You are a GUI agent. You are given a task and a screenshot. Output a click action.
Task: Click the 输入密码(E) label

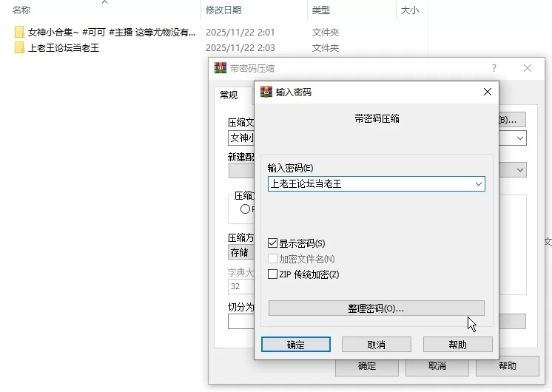click(290, 168)
